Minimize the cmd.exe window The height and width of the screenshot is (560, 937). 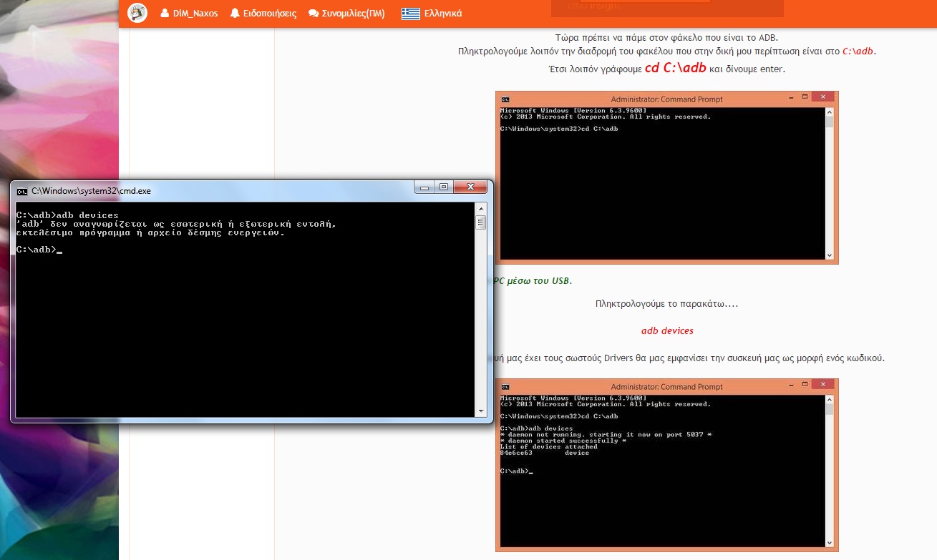425,187
